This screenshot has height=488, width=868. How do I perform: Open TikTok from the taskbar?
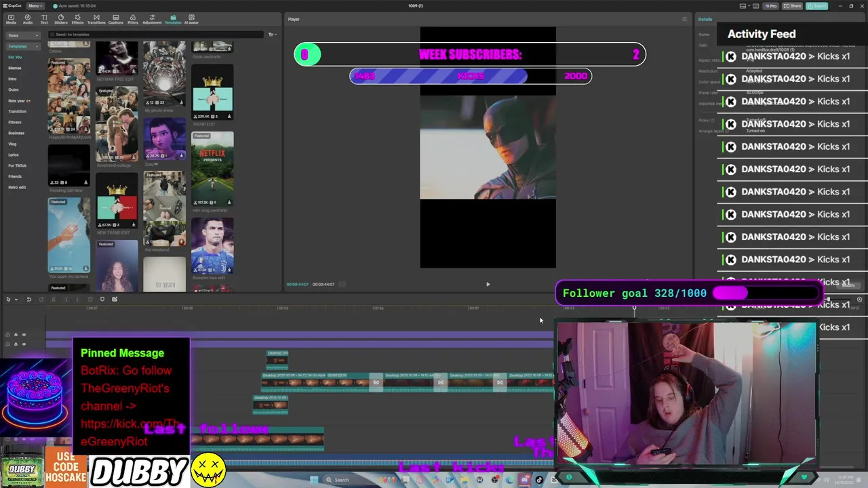539,480
